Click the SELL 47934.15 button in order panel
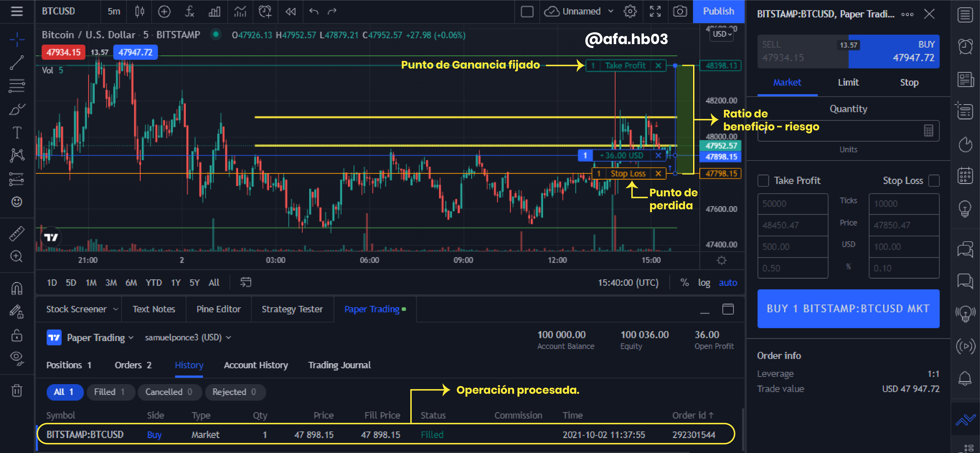Viewport: 980px width, 453px height. (803, 52)
